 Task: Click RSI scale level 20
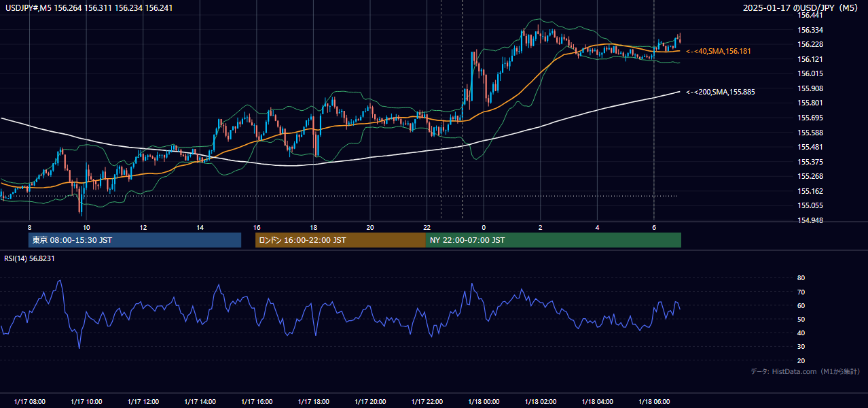click(801, 360)
